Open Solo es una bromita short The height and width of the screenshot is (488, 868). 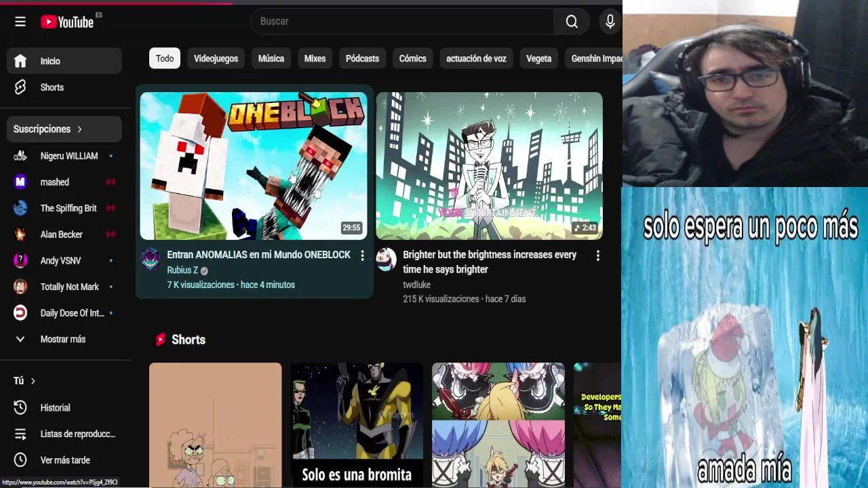pos(357,425)
